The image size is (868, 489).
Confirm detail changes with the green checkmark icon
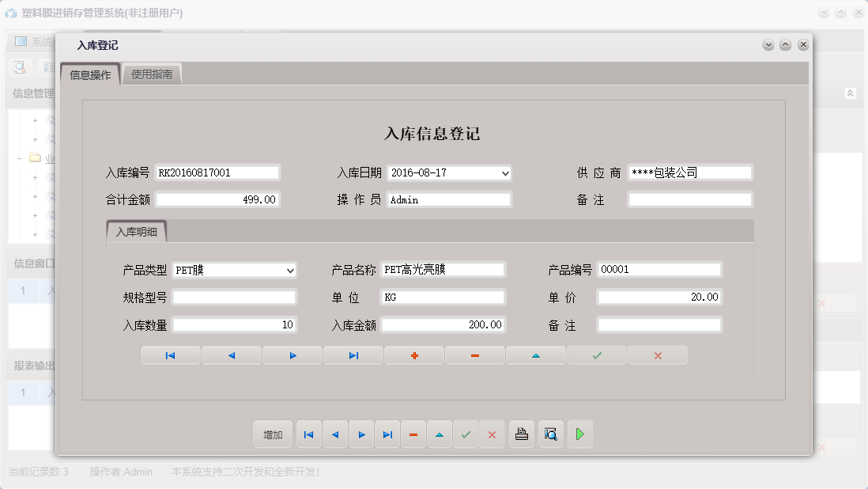point(596,354)
